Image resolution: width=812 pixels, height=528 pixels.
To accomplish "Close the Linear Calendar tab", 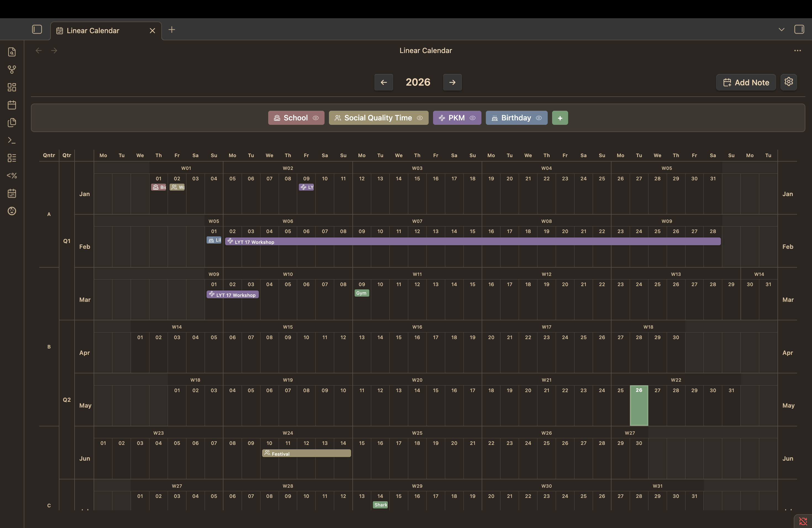I will (152, 31).
